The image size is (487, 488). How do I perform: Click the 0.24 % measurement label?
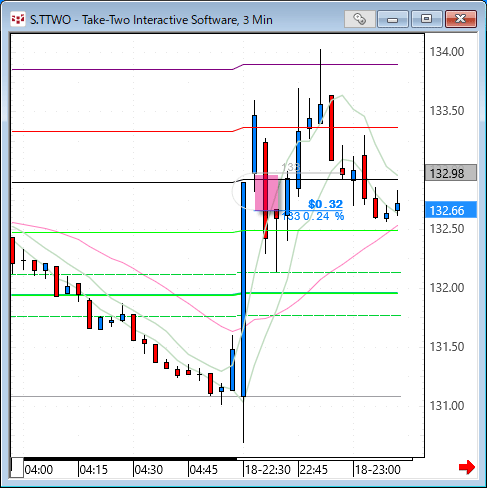324,216
